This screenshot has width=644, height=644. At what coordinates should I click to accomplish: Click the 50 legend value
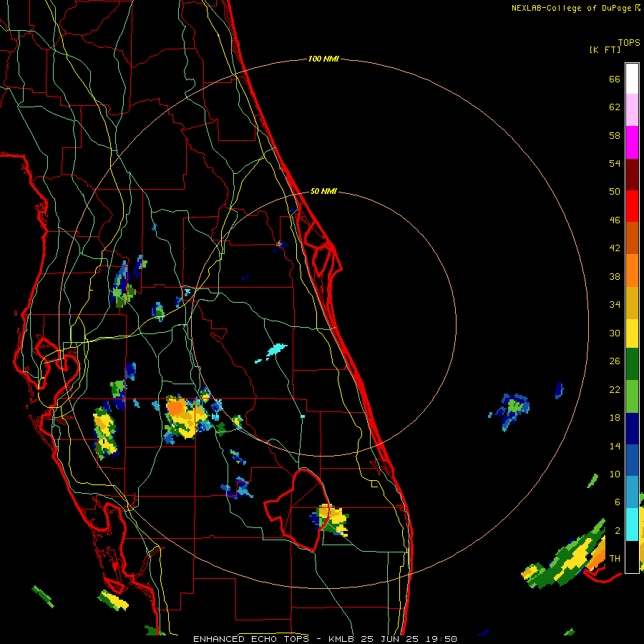pos(615,192)
